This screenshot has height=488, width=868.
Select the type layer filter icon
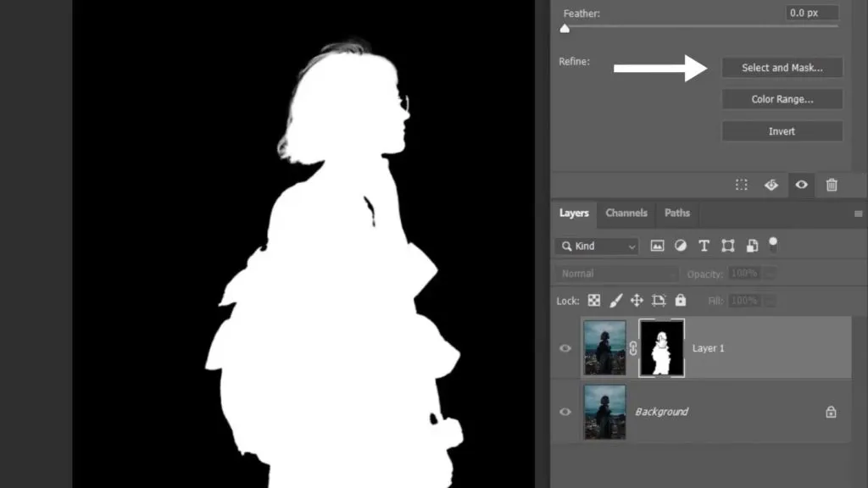pyautogui.click(x=704, y=245)
